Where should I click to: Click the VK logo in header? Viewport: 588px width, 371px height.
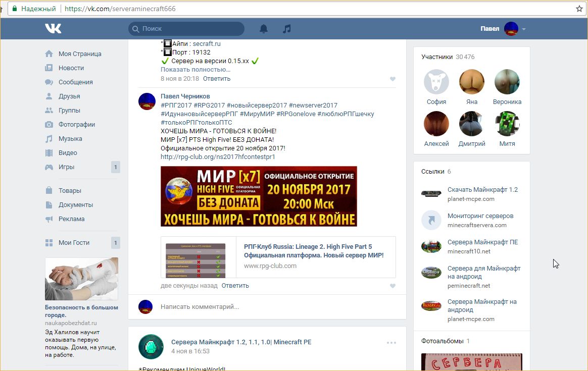click(53, 29)
